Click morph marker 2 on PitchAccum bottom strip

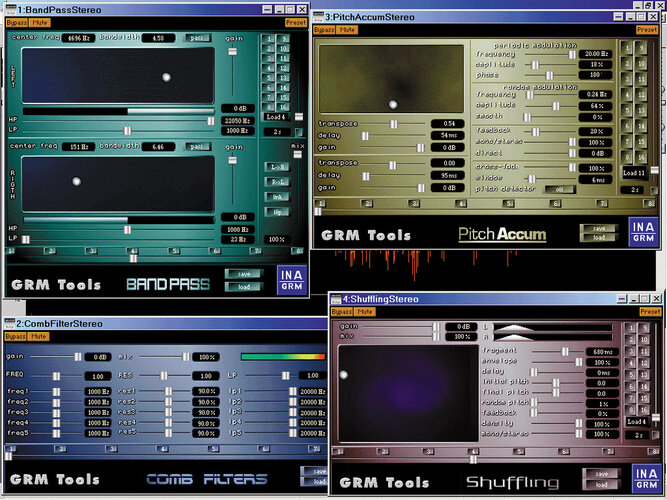[367, 203]
